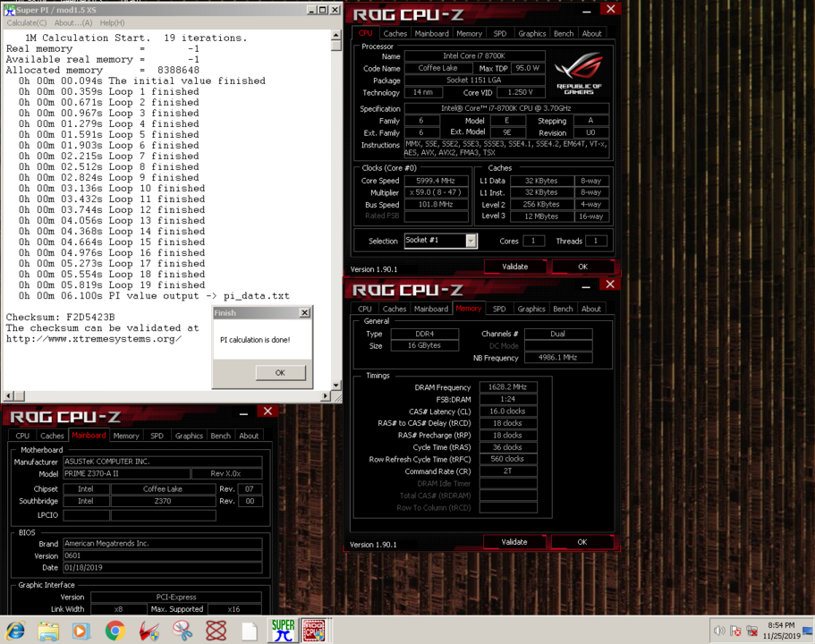Click the Intel Core i7 8700K name field
Viewport: 815px width, 644px height.
point(474,55)
